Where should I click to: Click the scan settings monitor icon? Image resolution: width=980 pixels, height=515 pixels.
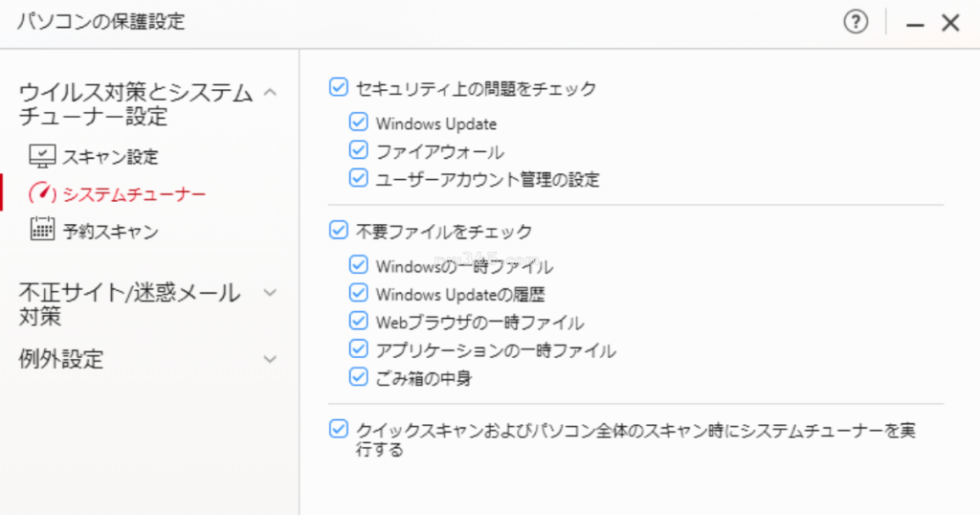(42, 156)
